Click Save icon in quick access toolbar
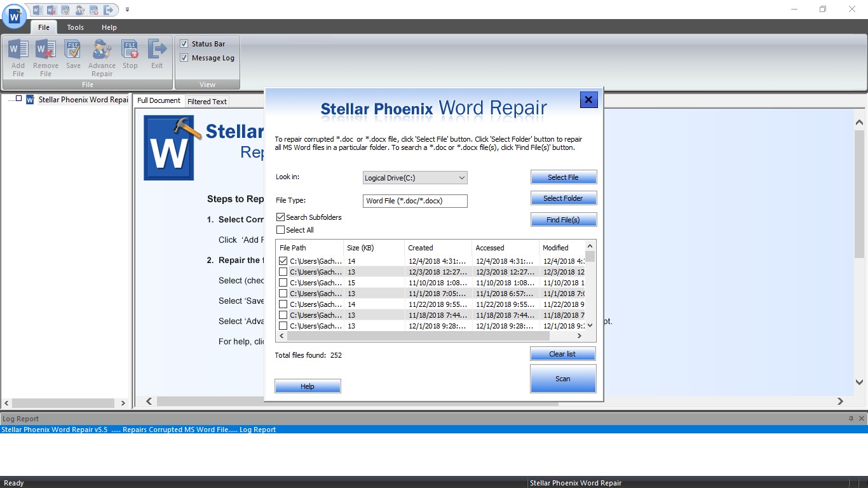The image size is (868, 488). [x=65, y=10]
